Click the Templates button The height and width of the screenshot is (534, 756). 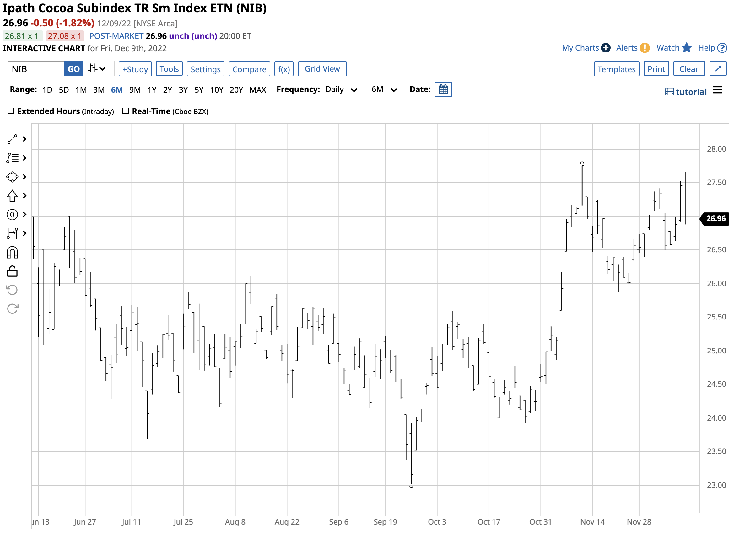pyautogui.click(x=616, y=69)
